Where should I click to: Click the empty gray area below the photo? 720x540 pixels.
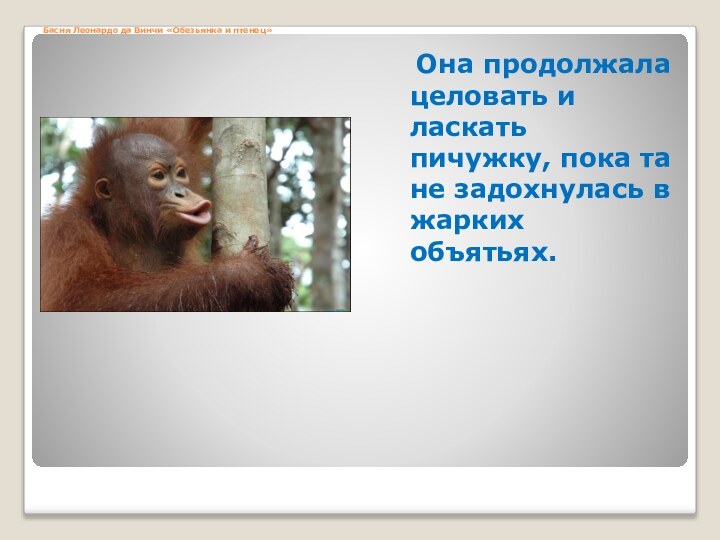(x=195, y=390)
